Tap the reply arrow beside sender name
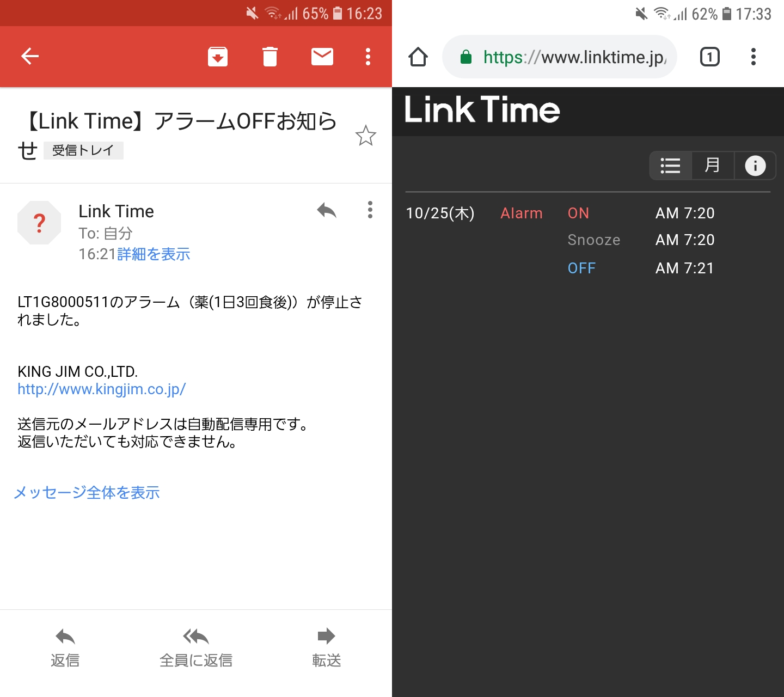 pos(327,210)
